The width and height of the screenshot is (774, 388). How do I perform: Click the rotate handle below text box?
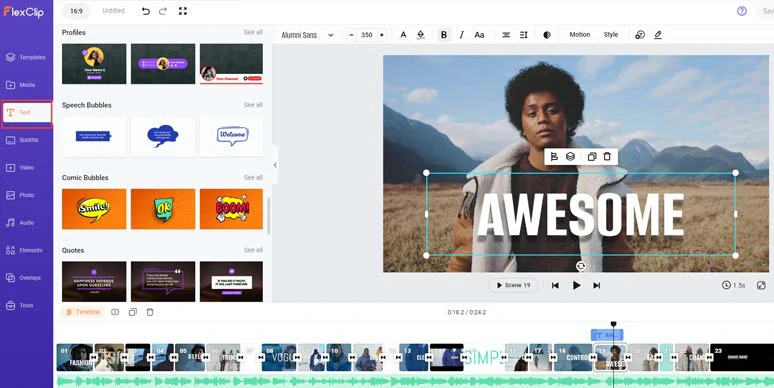pyautogui.click(x=581, y=266)
